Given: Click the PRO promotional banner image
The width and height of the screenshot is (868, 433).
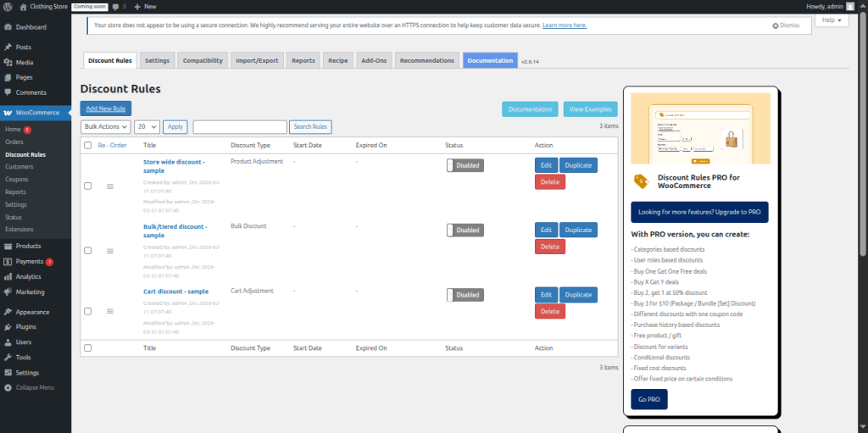Looking at the screenshot, I should click(x=700, y=129).
